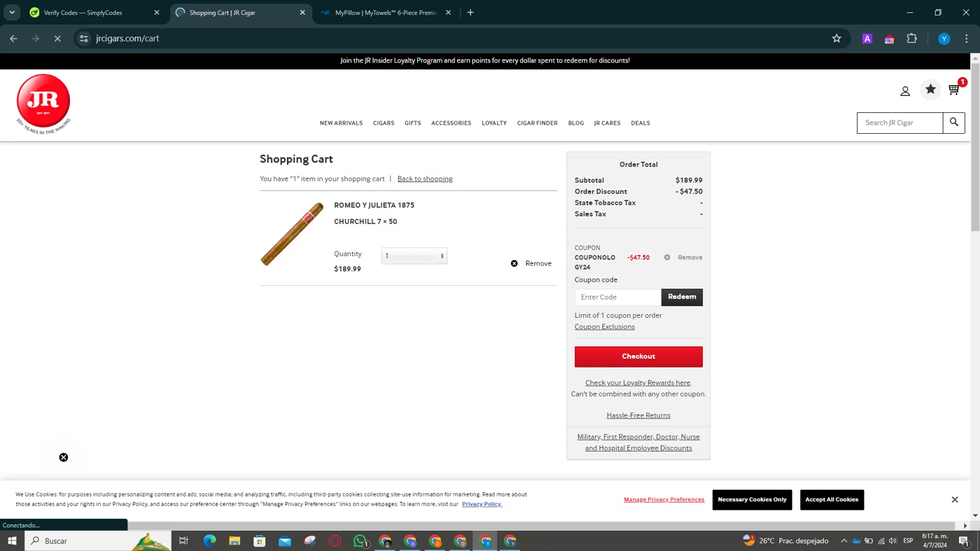980x551 pixels.
Task: Open the Quantity dropdown
Action: (x=414, y=256)
